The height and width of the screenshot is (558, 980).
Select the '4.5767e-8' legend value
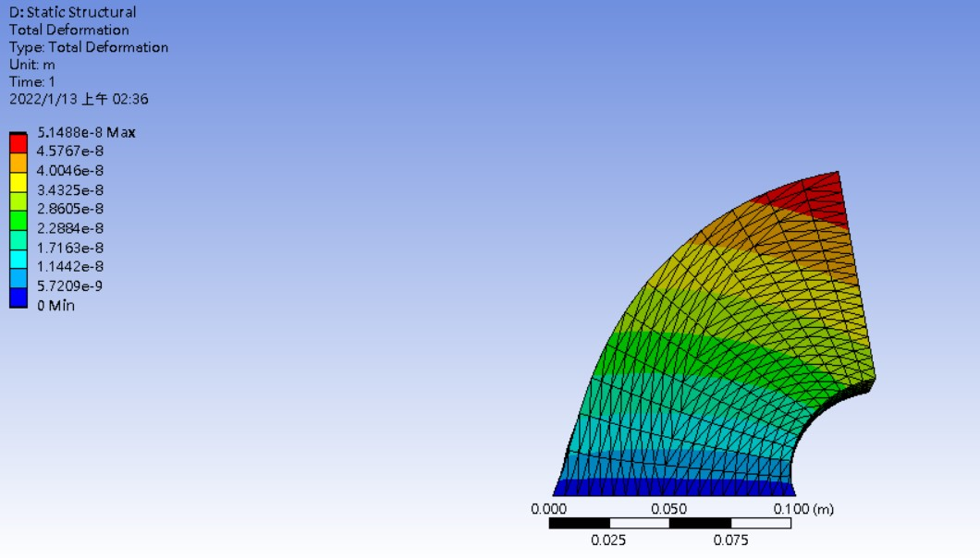pyautogui.click(x=70, y=152)
